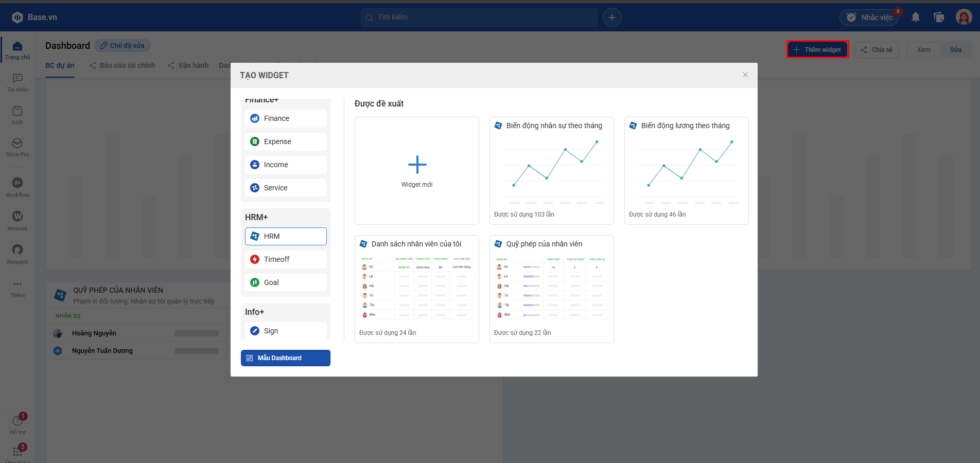Open the BC dự án tab
The width and height of the screenshot is (980, 463).
coord(60,65)
